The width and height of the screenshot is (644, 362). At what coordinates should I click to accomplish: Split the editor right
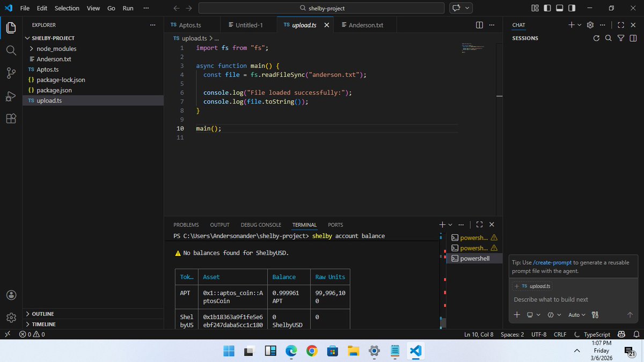click(479, 25)
